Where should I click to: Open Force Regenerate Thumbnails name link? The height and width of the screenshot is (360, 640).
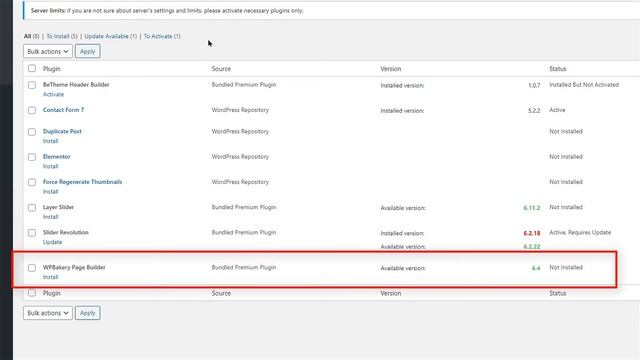pyautogui.click(x=82, y=182)
